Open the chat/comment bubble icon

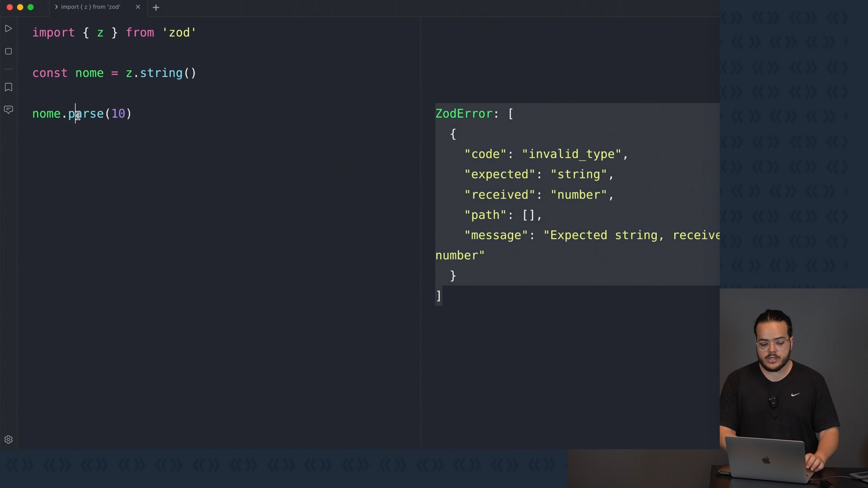(8, 110)
